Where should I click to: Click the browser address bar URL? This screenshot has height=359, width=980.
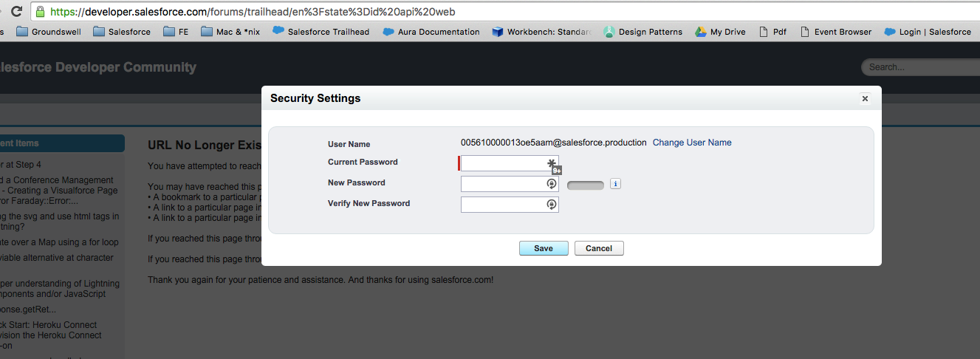(x=253, y=11)
